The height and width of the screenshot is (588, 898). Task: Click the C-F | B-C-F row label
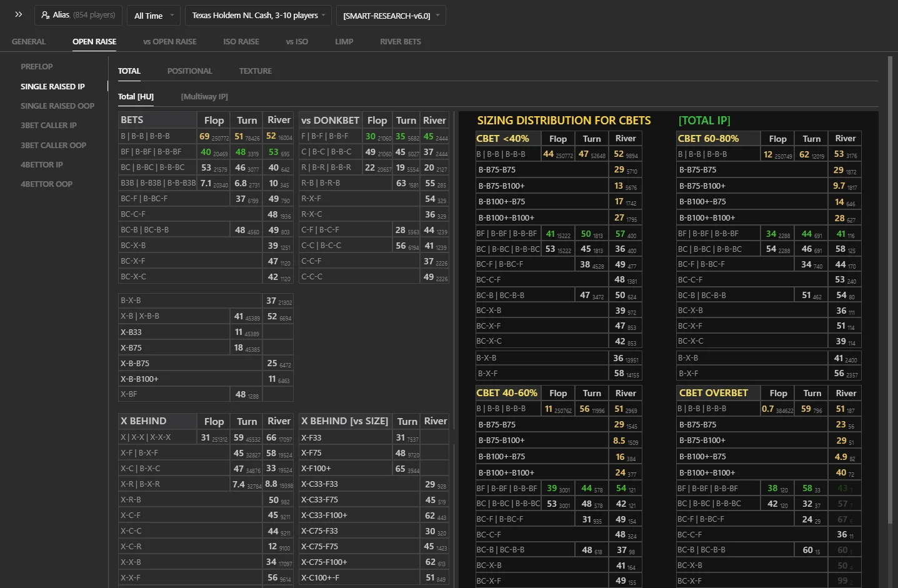click(x=320, y=230)
